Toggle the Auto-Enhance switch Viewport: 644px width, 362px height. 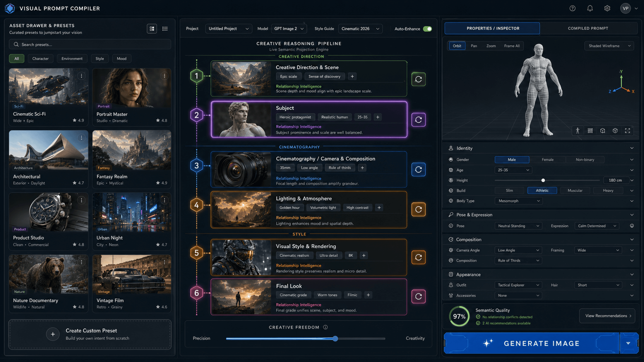[x=427, y=29]
